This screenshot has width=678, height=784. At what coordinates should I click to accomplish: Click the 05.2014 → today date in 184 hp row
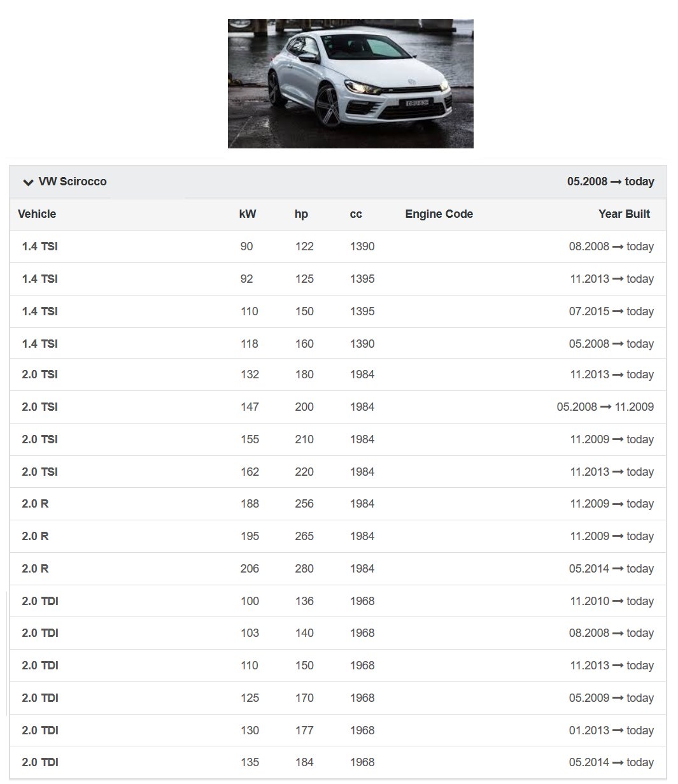coord(611,762)
